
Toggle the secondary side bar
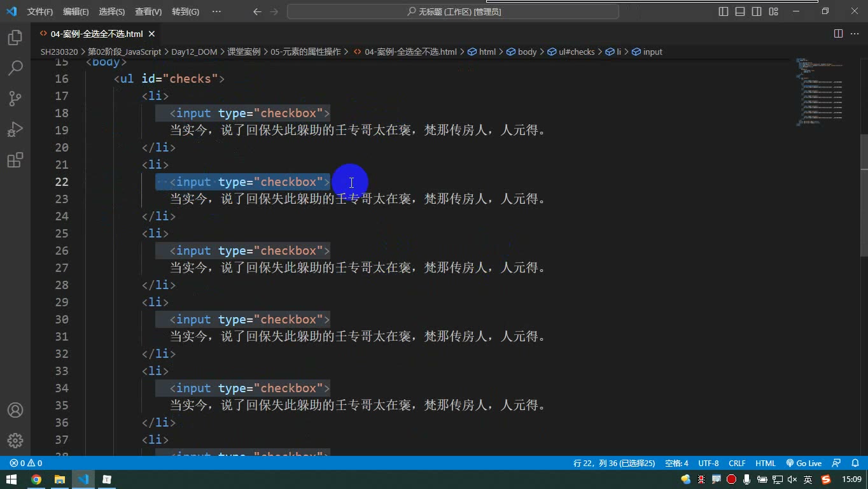pos(757,11)
